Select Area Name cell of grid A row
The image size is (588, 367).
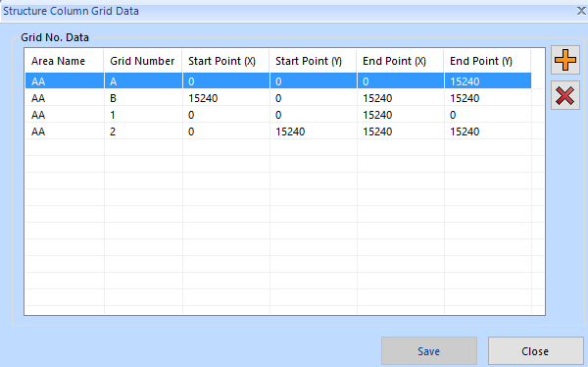(64, 81)
